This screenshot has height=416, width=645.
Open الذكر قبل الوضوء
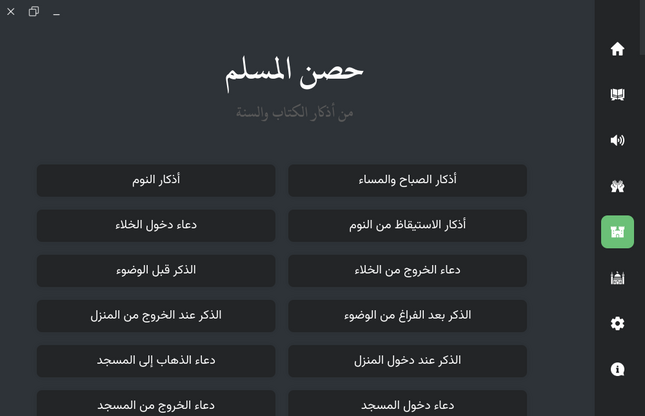click(156, 271)
